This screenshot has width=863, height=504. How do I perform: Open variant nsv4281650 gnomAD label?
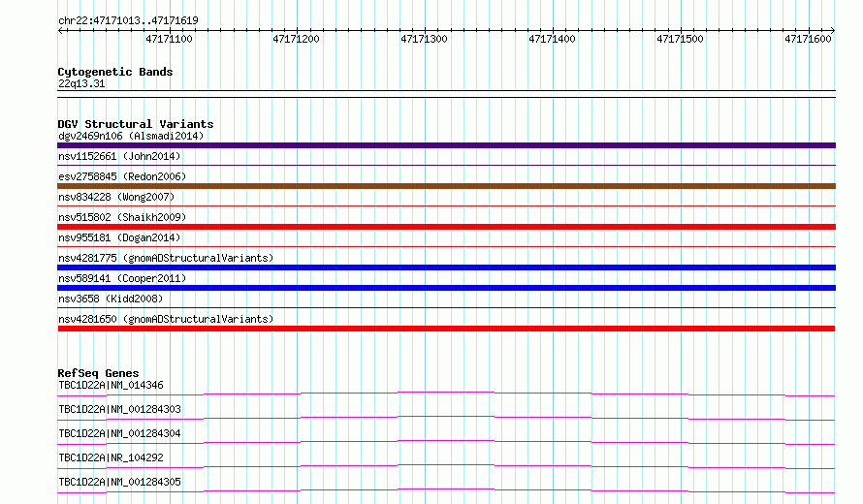[x=166, y=319]
